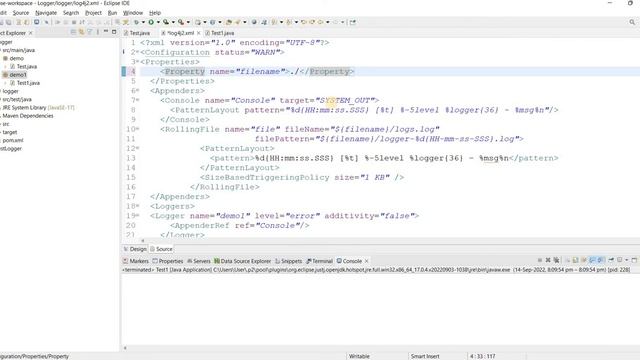Viewport: 640px width, 360px height.
Task: Open the Terminal view tab
Action: pyautogui.click(x=320, y=261)
